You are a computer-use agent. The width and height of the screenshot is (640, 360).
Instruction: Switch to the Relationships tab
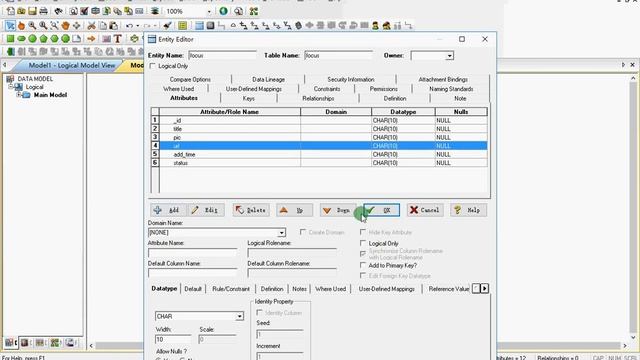[318, 98]
